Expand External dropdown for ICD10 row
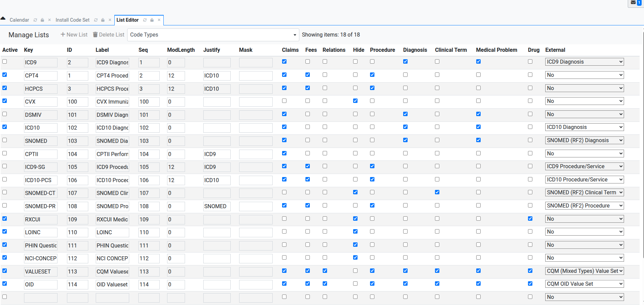The height and width of the screenshot is (305, 644). [x=584, y=127]
